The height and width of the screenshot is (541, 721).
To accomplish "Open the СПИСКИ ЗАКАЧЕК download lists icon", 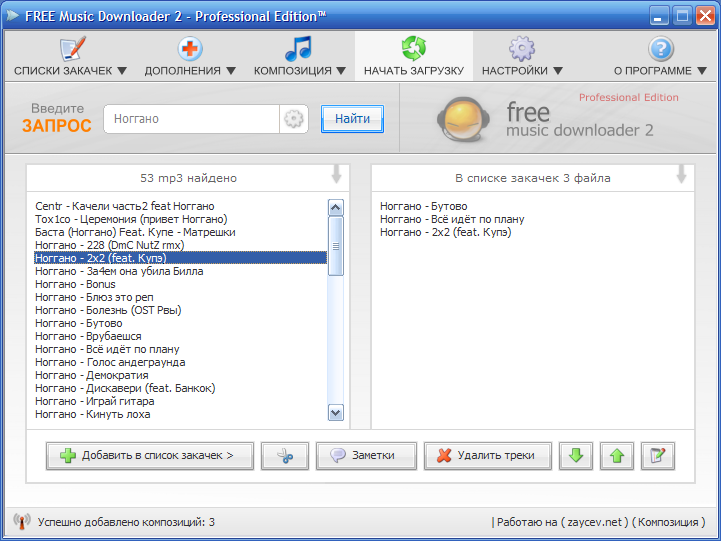I will 73,48.
